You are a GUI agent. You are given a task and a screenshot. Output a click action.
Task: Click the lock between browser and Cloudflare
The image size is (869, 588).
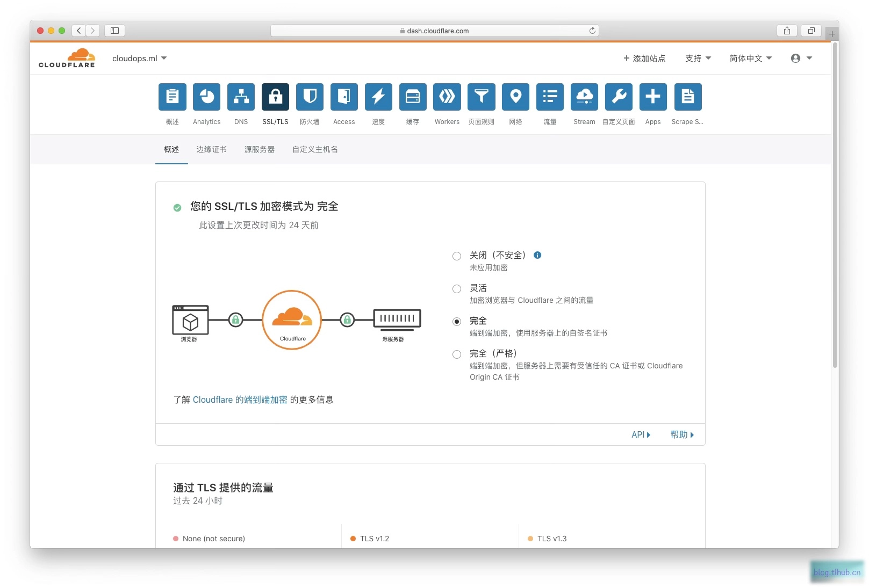235,320
